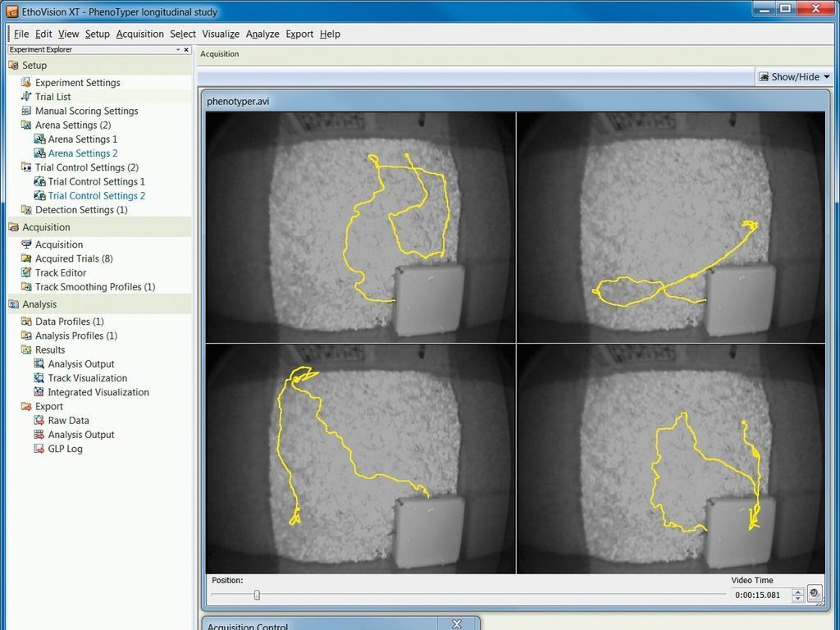
Task: Click the Video Time field showing 0:00:15.081
Action: point(760,595)
